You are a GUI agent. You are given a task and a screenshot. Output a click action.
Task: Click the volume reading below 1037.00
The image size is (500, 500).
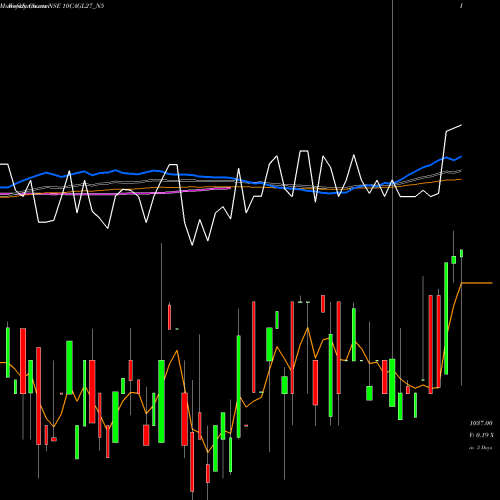[x=481, y=435]
